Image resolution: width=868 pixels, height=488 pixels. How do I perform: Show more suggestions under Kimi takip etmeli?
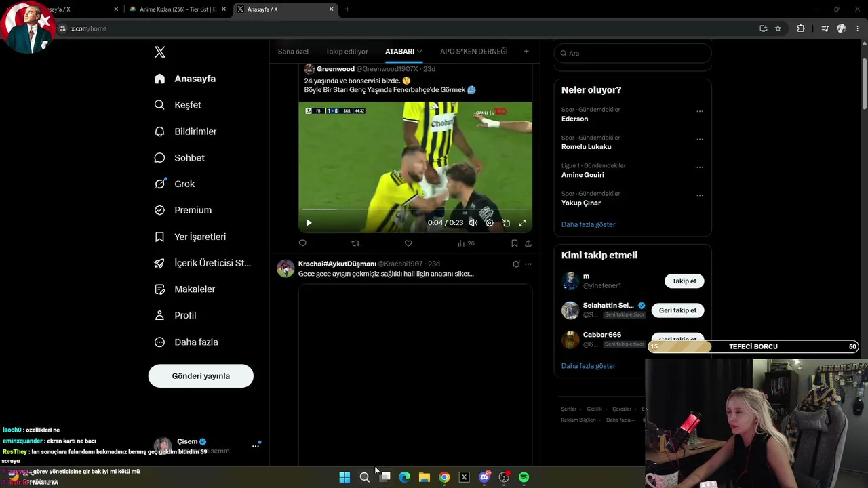(588, 366)
